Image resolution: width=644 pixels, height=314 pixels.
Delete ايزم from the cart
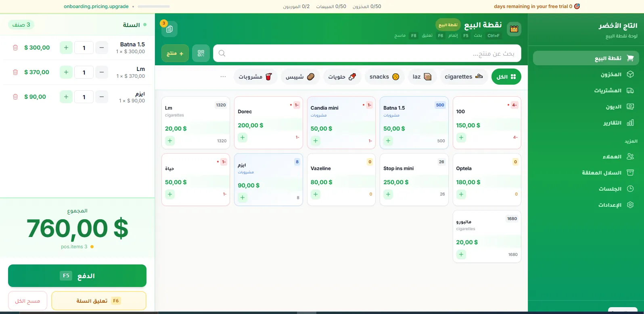[15, 97]
